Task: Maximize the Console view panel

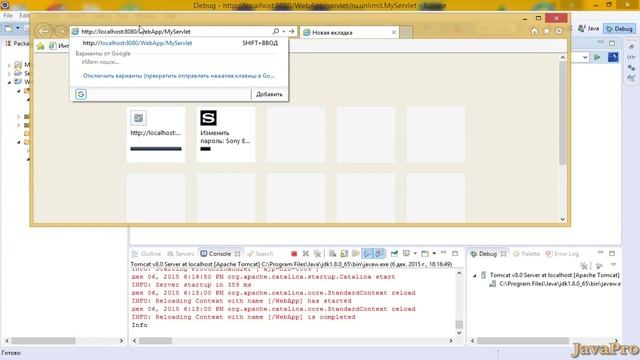Action: coord(455,253)
